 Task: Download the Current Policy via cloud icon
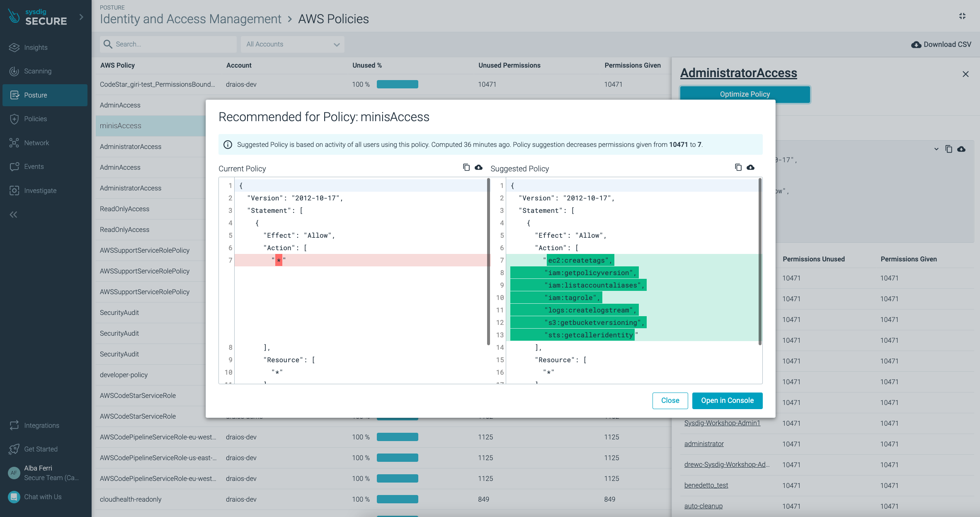tap(479, 167)
